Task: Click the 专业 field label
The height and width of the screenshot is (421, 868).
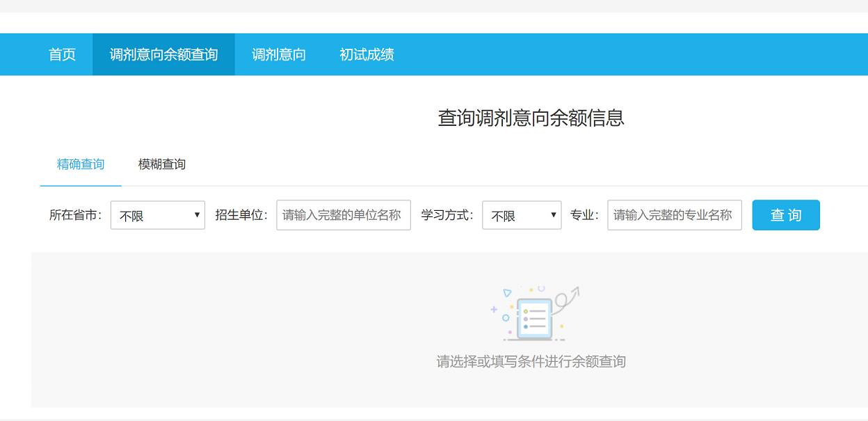Action: [x=584, y=215]
